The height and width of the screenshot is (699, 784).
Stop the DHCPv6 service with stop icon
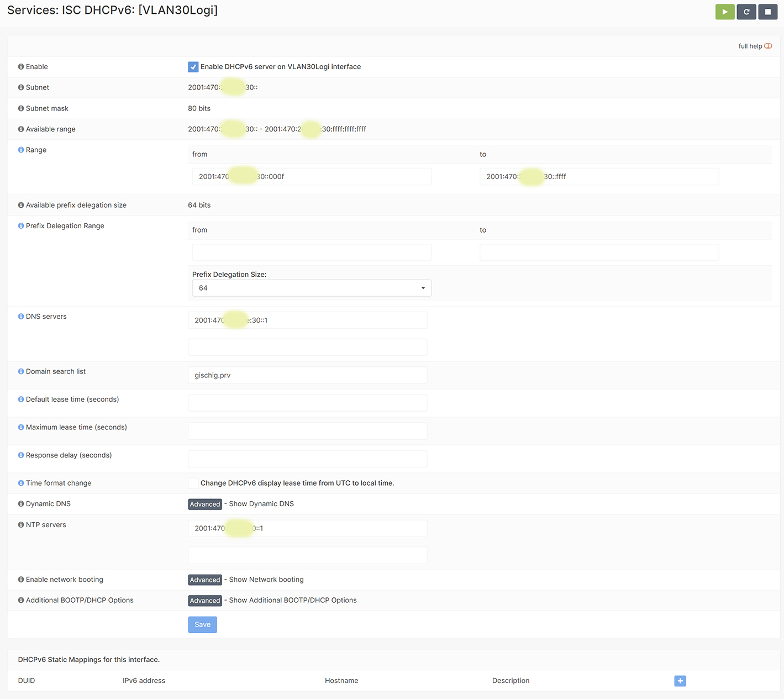[768, 12]
